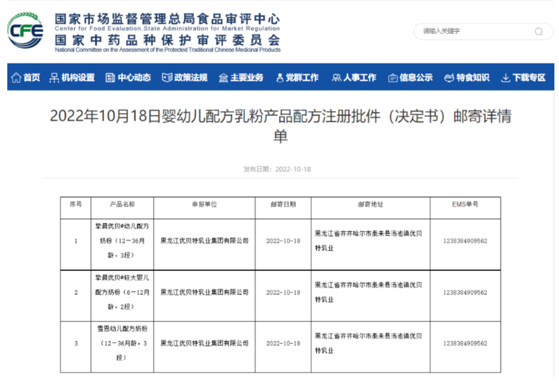Select the product name in row 1
The image size is (559, 392).
pos(122,241)
